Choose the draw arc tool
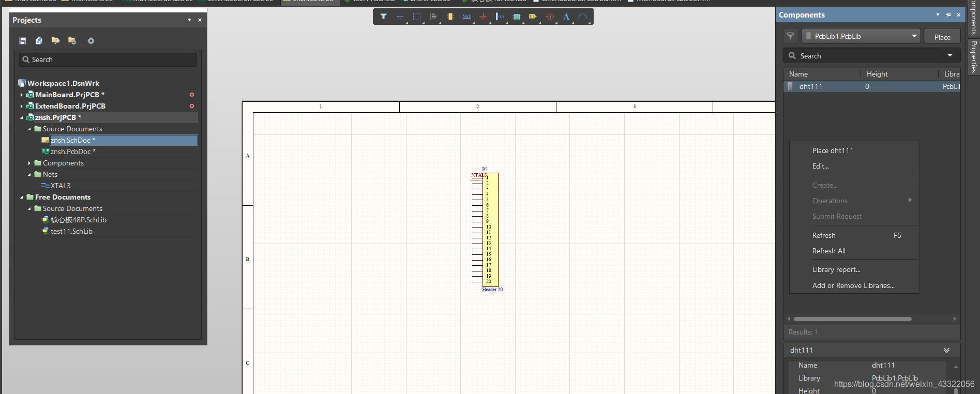The width and height of the screenshot is (980, 394). (583, 17)
